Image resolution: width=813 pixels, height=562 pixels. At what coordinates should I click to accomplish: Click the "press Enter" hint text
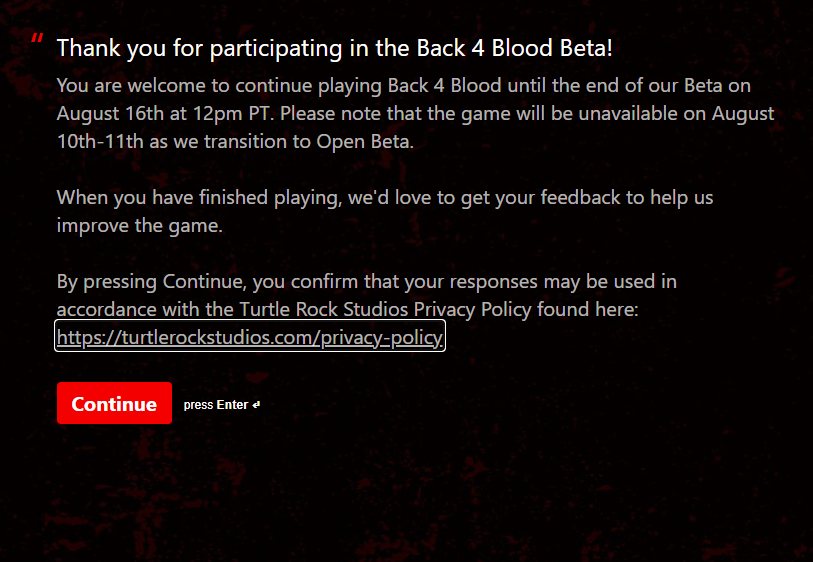pyautogui.click(x=215, y=405)
